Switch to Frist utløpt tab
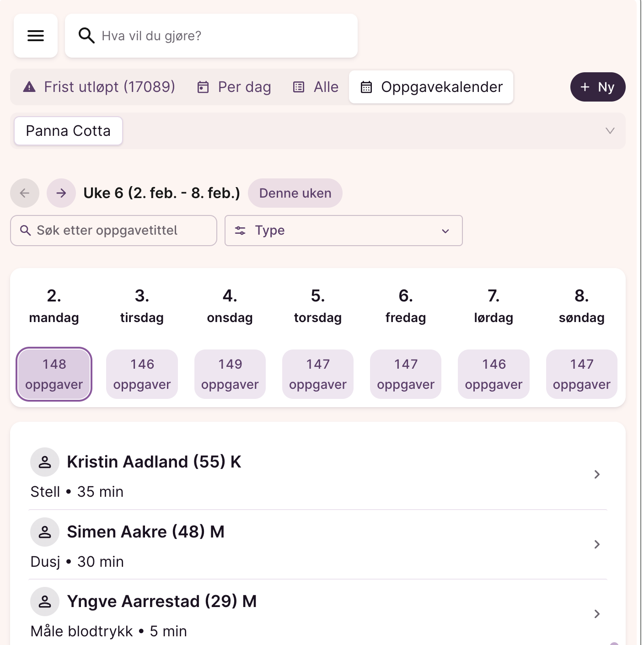This screenshot has width=644, height=645. tap(99, 87)
